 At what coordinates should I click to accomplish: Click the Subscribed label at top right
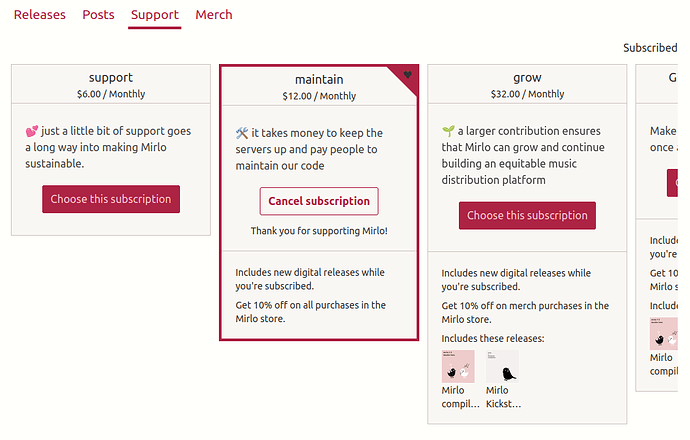[650, 47]
